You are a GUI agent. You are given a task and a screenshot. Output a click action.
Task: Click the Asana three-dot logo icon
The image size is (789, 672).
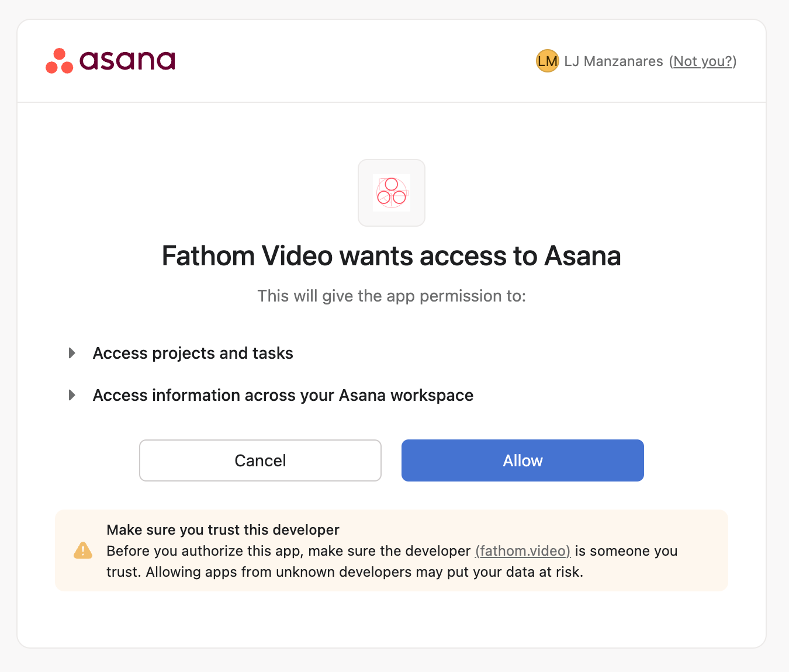click(x=59, y=61)
